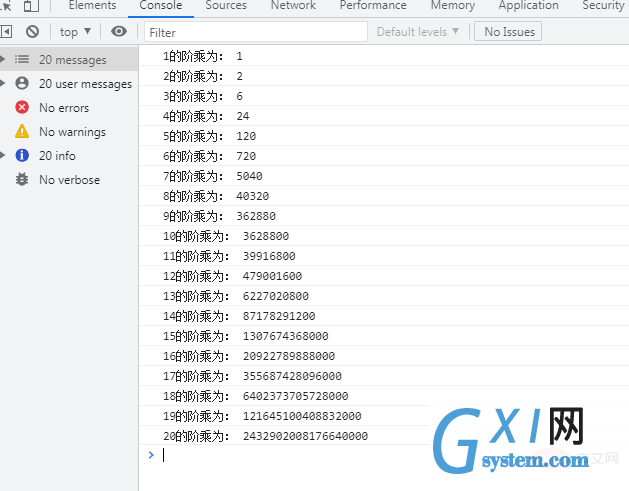Viewport: 629px width, 491px height.
Task: Click the log line showing 6227020800
Action: (384, 296)
